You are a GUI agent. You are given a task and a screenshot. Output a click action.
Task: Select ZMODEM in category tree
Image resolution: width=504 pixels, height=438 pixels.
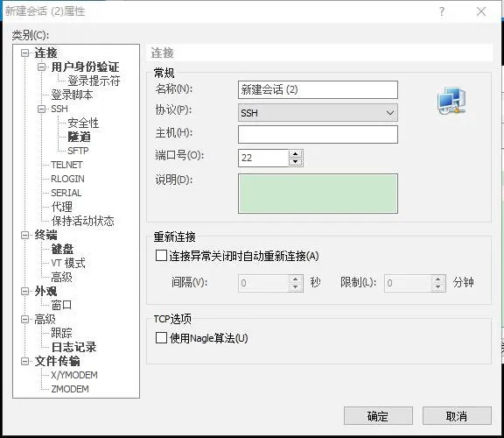tap(70, 389)
